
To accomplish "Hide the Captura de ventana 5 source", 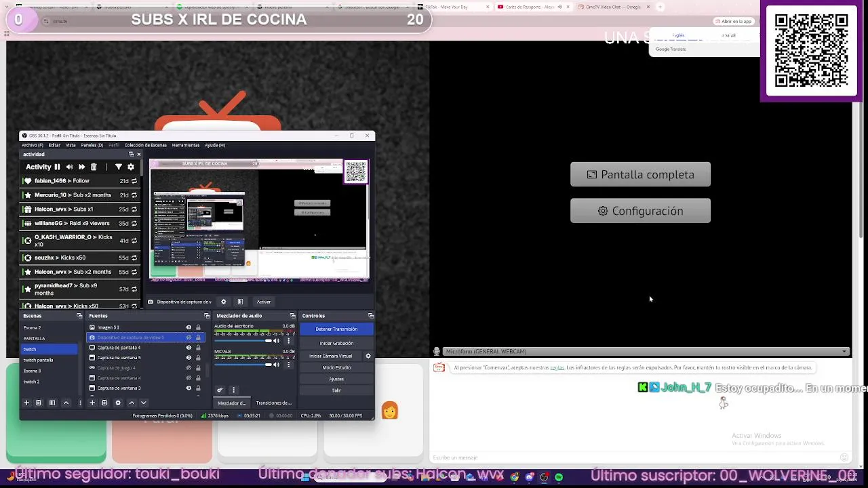I will pos(189,358).
